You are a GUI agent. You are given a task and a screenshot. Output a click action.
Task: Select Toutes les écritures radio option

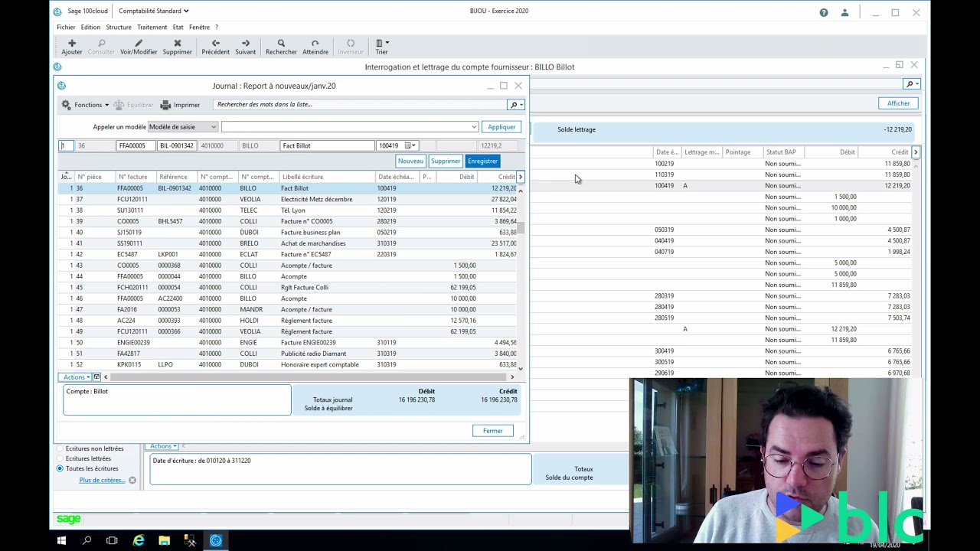coord(60,468)
